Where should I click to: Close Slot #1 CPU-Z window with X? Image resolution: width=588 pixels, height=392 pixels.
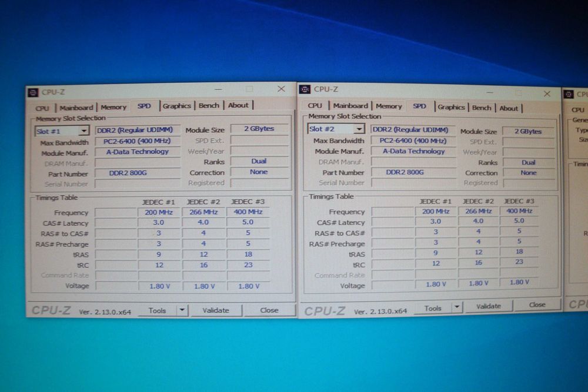point(281,89)
